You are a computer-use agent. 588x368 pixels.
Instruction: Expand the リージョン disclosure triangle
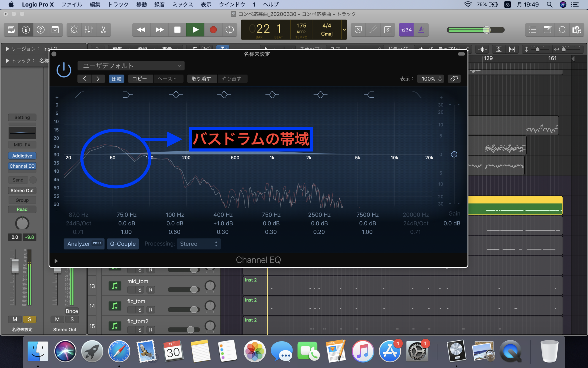pos(7,49)
